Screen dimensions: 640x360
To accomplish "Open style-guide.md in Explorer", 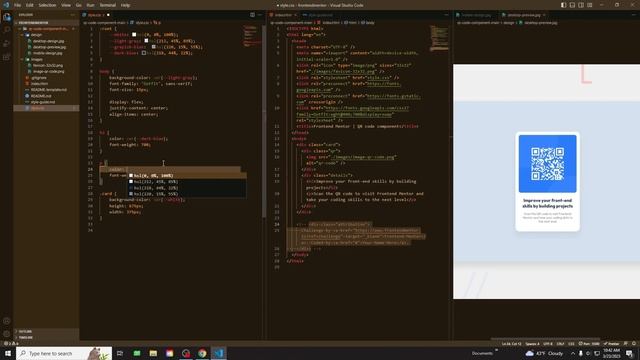I will pos(43,102).
